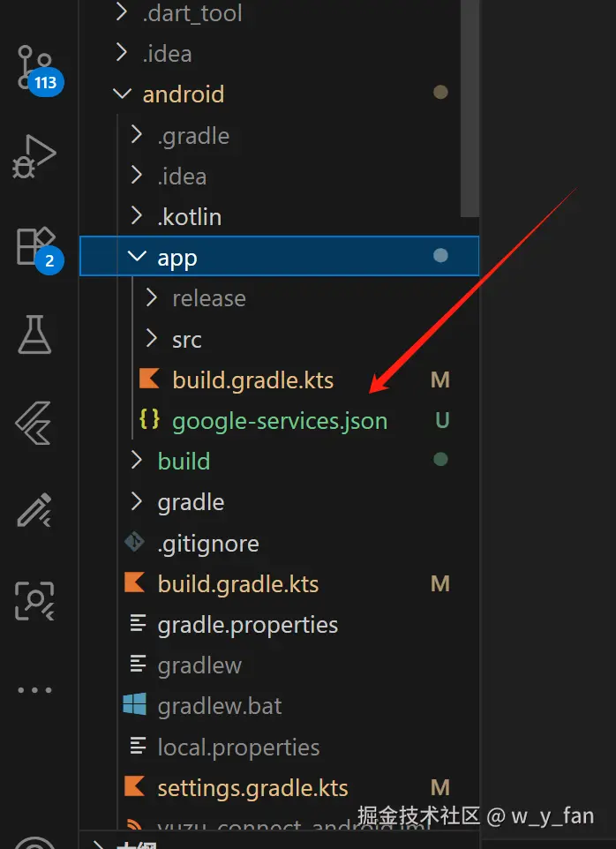Collapse the app folder
This screenshot has width=616, height=849.
[177, 258]
